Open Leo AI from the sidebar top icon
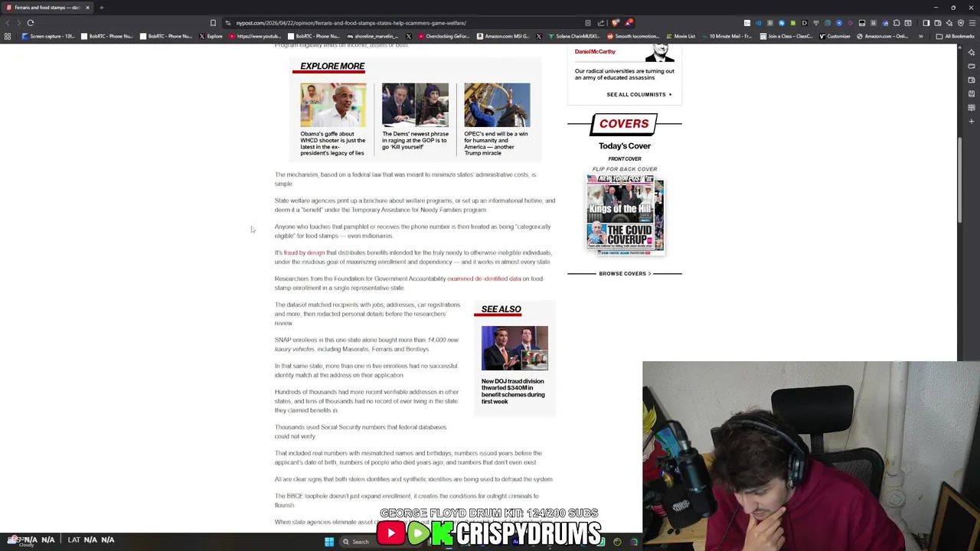 pyautogui.click(x=972, y=52)
